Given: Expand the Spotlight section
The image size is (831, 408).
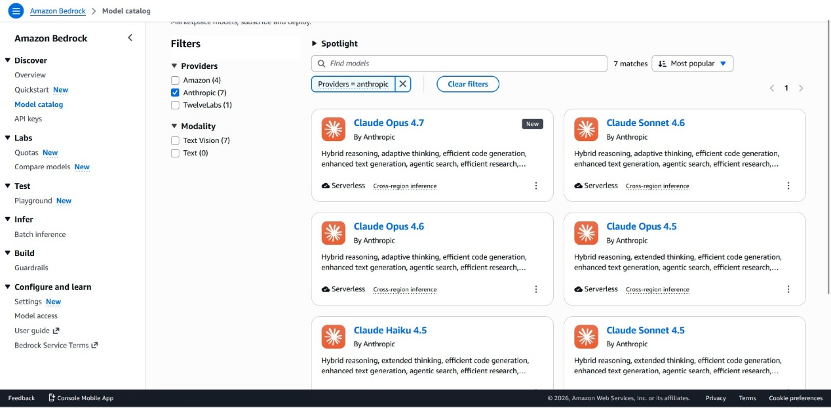Looking at the screenshot, I should pyautogui.click(x=314, y=43).
